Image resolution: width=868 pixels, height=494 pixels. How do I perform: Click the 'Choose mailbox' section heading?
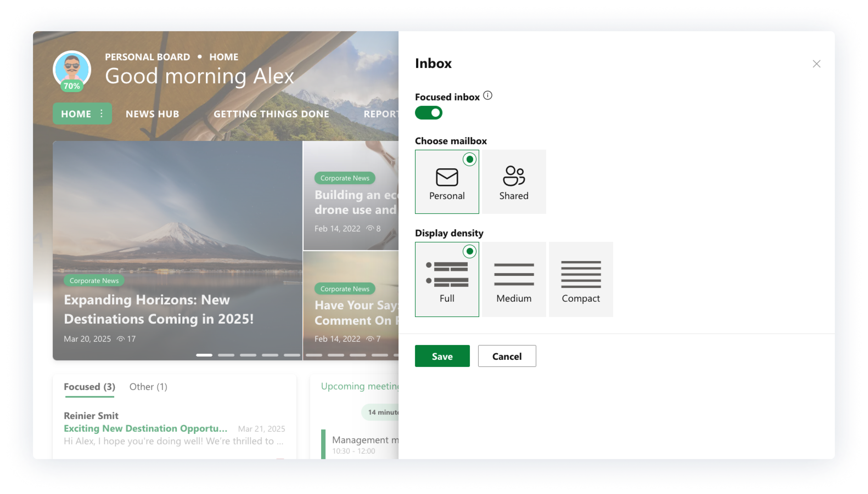(x=451, y=141)
